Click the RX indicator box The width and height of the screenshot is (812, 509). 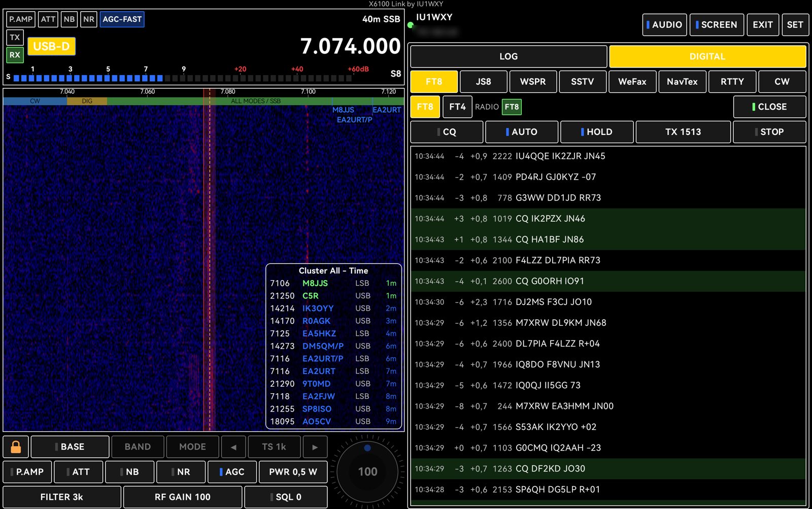tap(15, 55)
